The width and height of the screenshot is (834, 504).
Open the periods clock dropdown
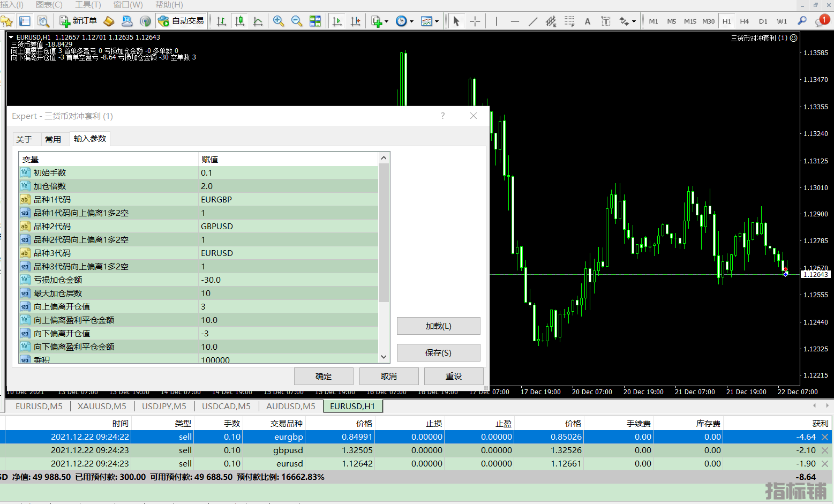(404, 21)
